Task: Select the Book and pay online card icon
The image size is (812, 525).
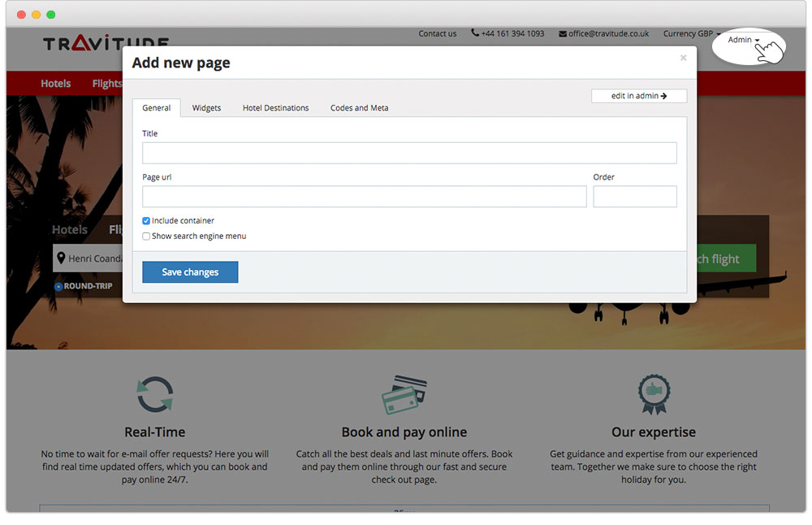Action: [x=404, y=393]
